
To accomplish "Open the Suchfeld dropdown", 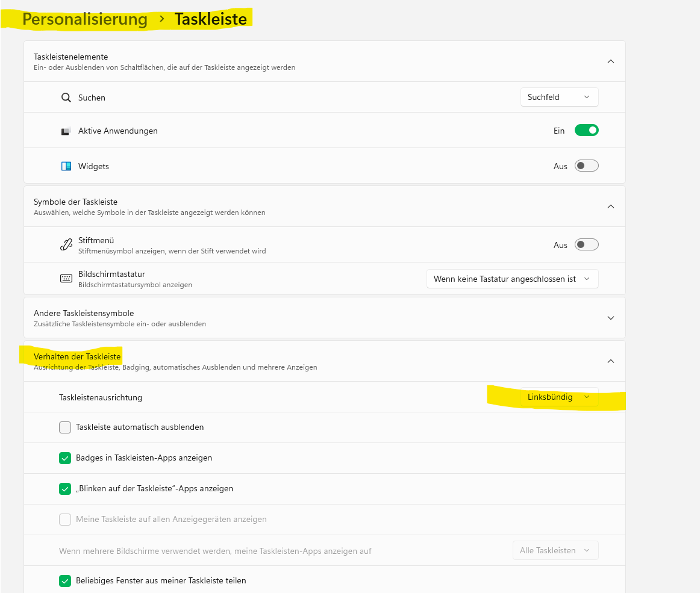I will pos(560,97).
